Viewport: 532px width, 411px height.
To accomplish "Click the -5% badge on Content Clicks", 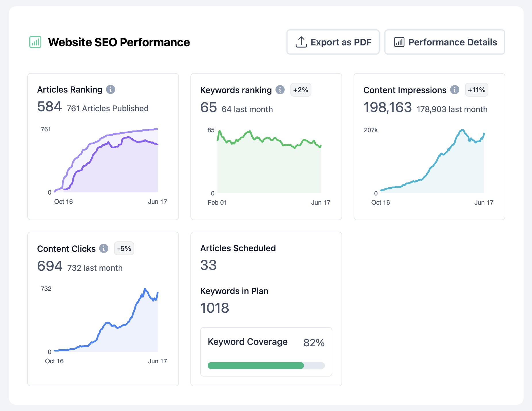I will coord(124,248).
